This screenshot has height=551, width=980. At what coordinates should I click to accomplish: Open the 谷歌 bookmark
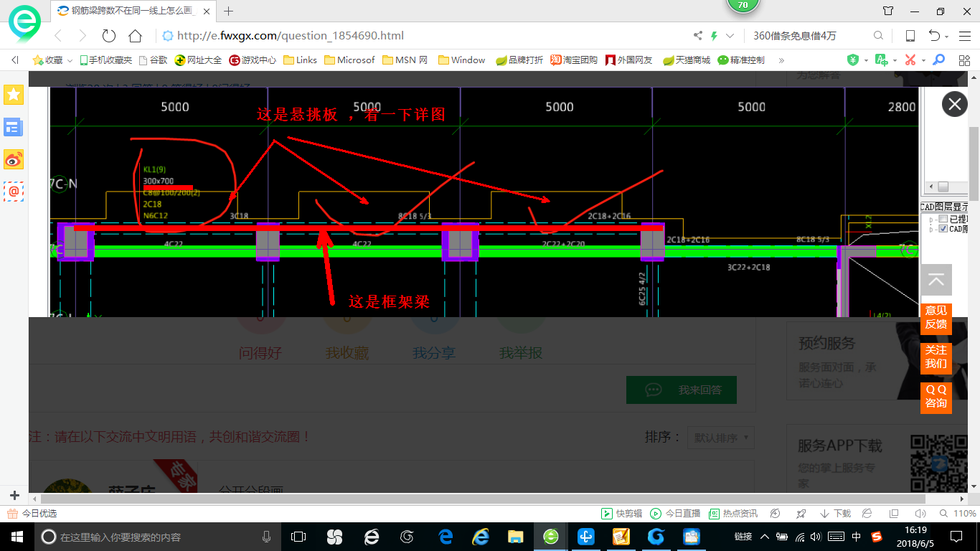click(x=153, y=60)
